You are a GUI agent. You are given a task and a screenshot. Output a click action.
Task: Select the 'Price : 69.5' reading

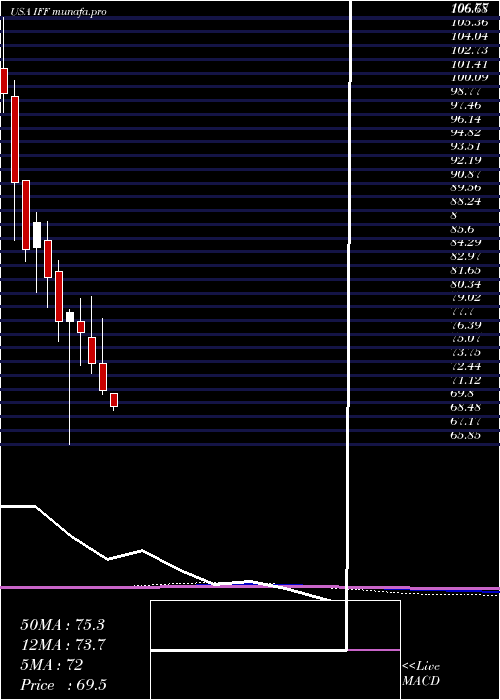pyautogui.click(x=63, y=685)
